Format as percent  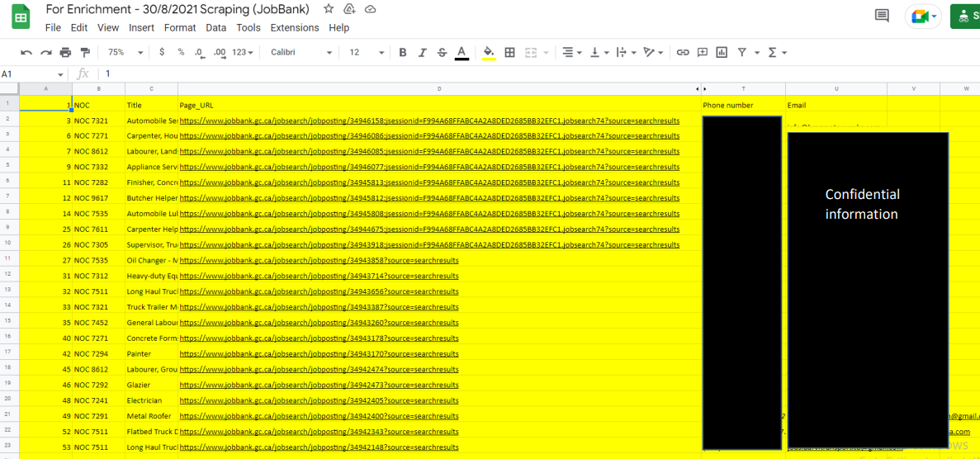pyautogui.click(x=182, y=53)
